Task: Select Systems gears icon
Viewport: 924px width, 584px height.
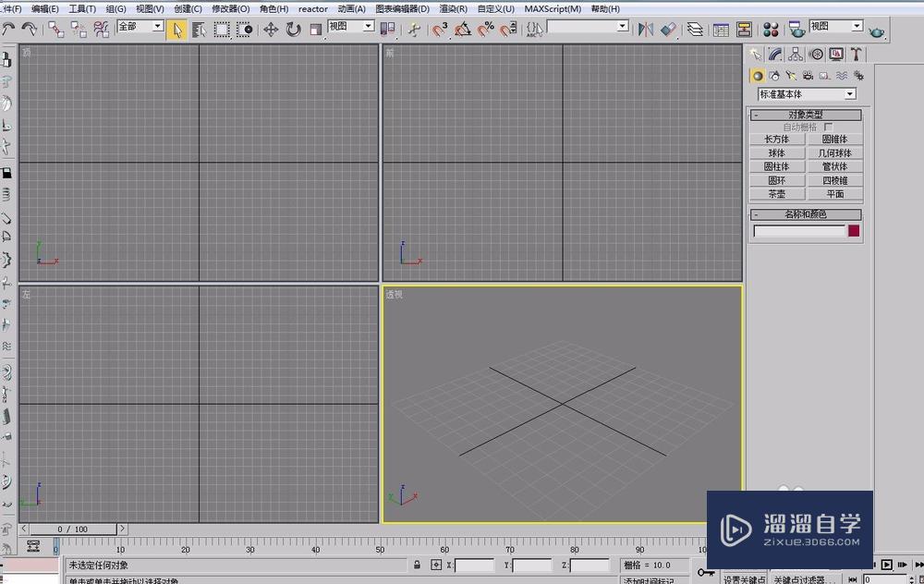Action: 858,76
